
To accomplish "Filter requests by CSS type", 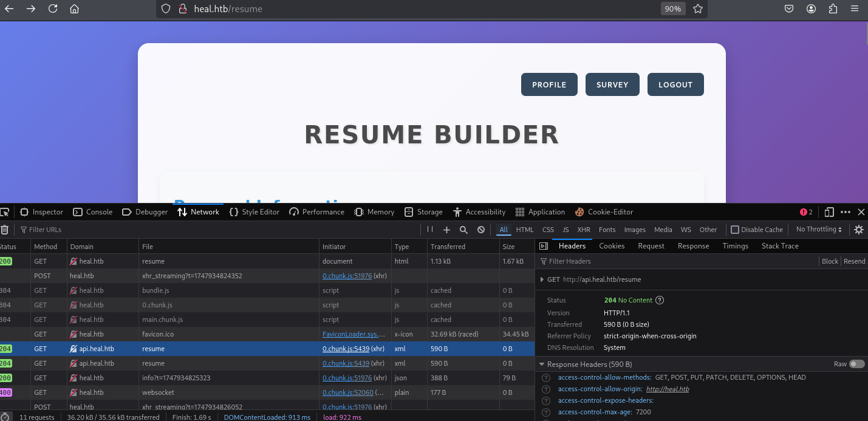I will coord(548,230).
